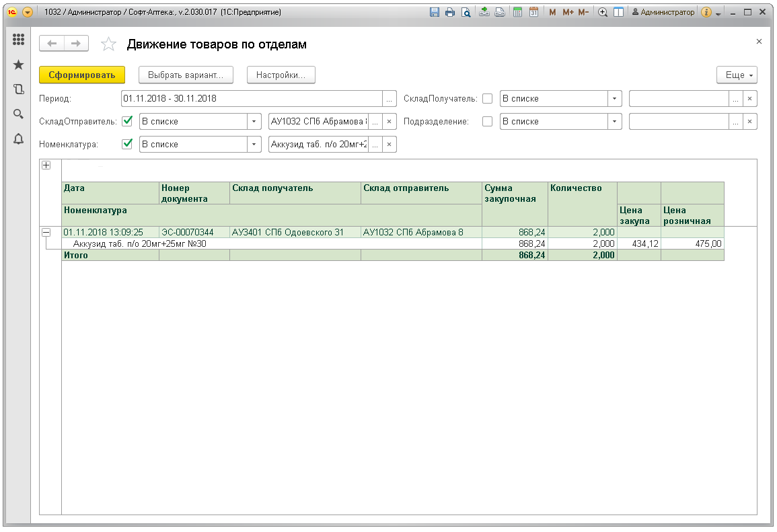
Task: Collapse the 01.11.2018 report row group
Action: tap(46, 232)
